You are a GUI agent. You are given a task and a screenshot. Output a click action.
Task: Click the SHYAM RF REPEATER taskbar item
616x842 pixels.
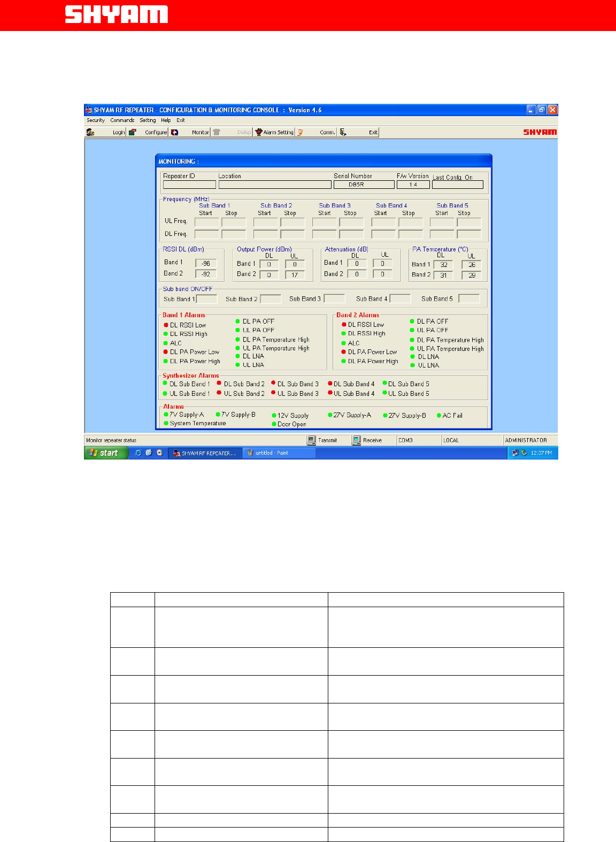(205, 453)
